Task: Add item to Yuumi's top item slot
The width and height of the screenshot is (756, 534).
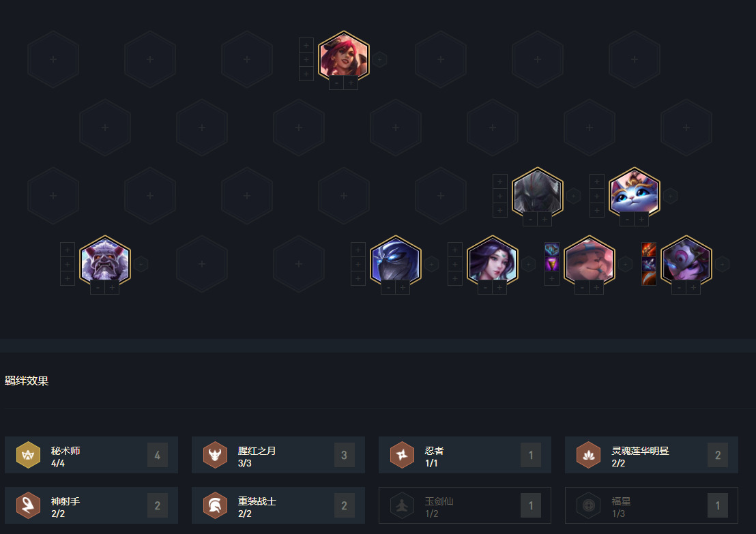Action: coord(597,181)
